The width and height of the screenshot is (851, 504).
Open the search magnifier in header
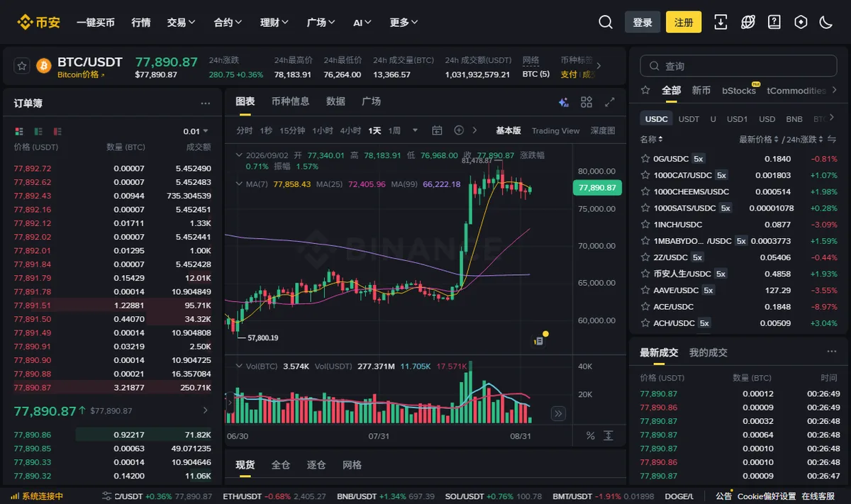pyautogui.click(x=606, y=22)
